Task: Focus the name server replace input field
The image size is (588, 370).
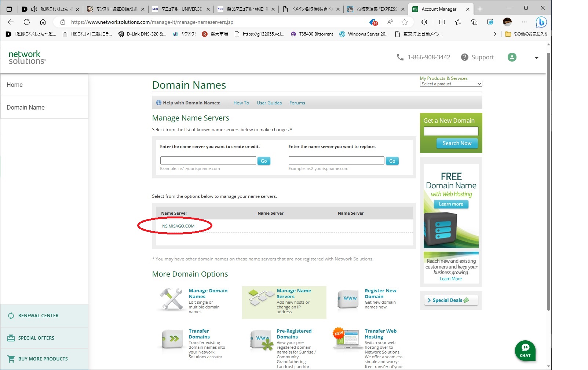Action: click(336, 160)
